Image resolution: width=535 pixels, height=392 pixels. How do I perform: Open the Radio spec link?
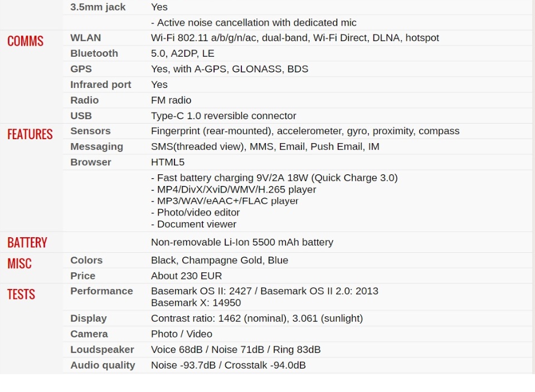[x=84, y=100]
